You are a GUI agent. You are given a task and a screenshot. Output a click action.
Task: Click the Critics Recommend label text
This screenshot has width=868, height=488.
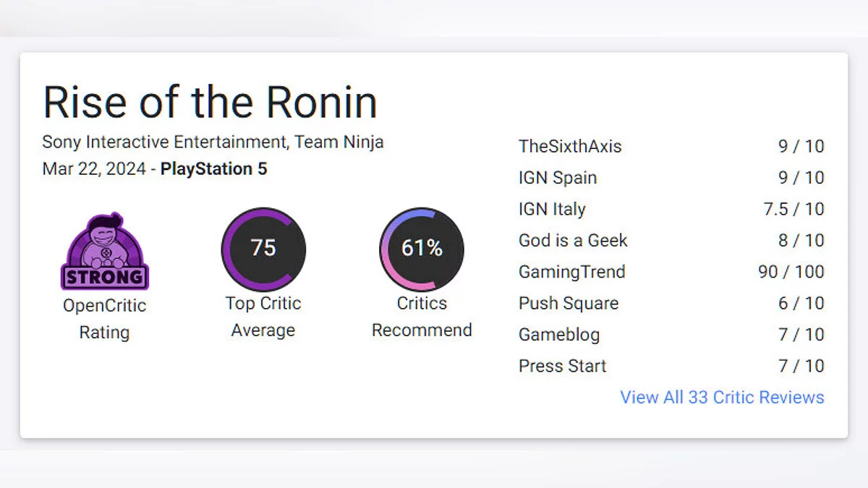(x=422, y=317)
